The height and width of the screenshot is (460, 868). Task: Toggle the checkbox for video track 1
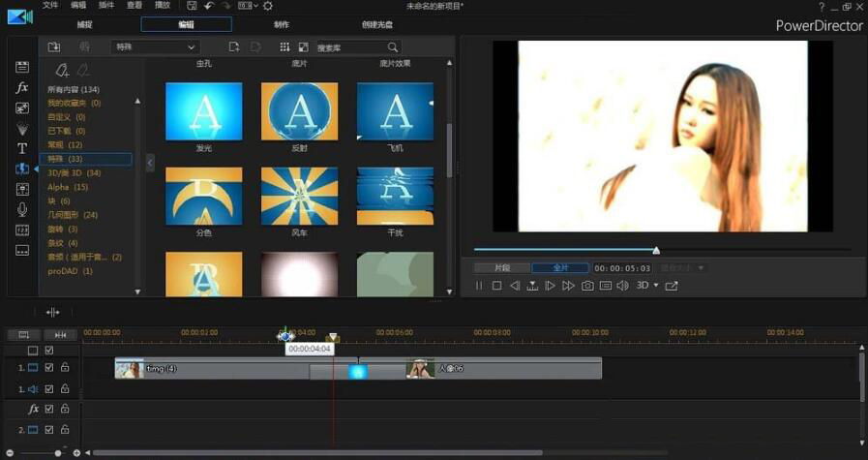(x=49, y=368)
